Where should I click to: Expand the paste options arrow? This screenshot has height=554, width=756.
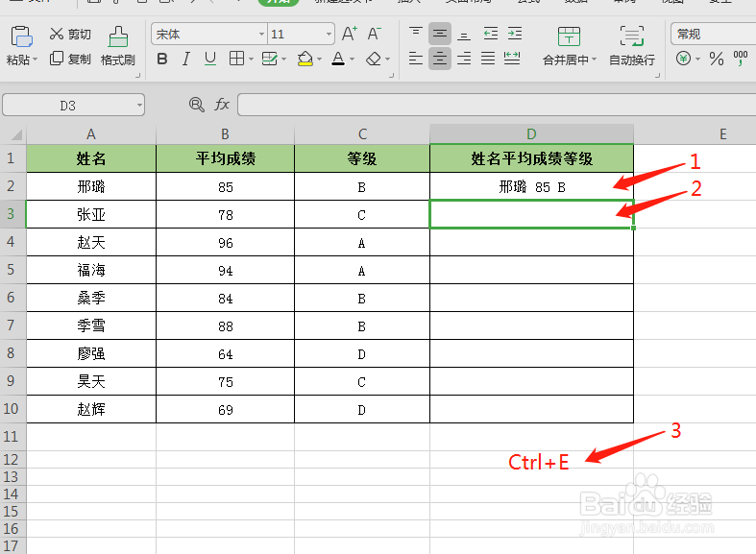35,60
